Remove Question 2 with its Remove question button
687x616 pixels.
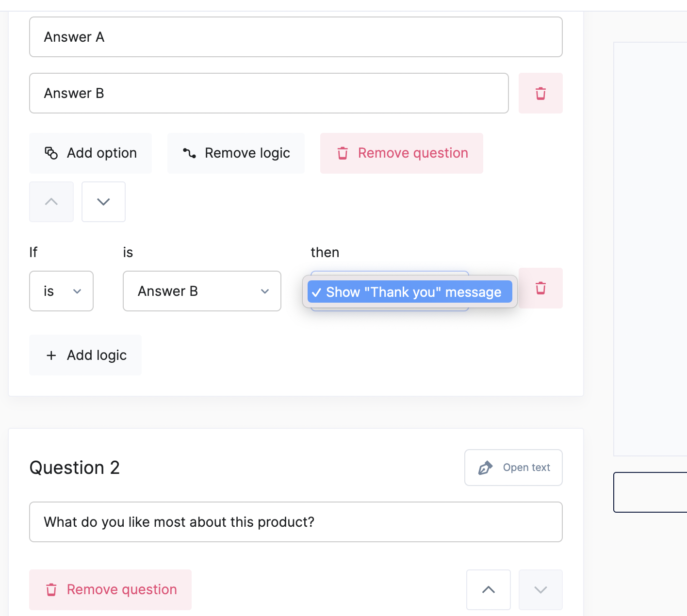point(111,590)
